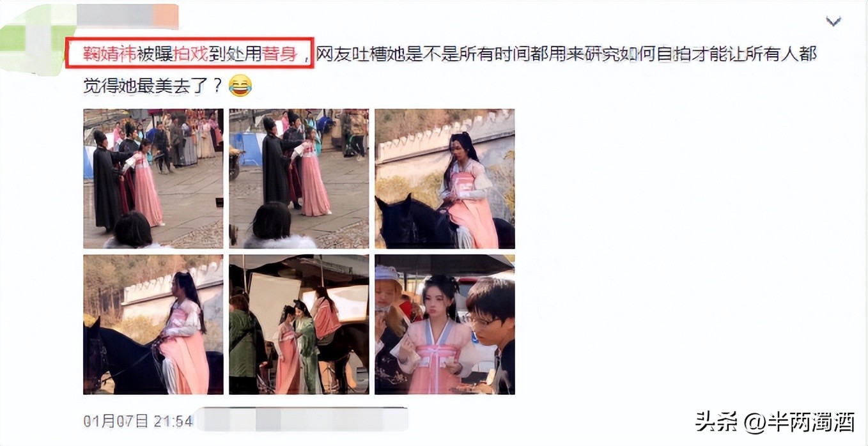Open third photo of rider facing camera
This screenshot has width=868, height=446.
445,178
